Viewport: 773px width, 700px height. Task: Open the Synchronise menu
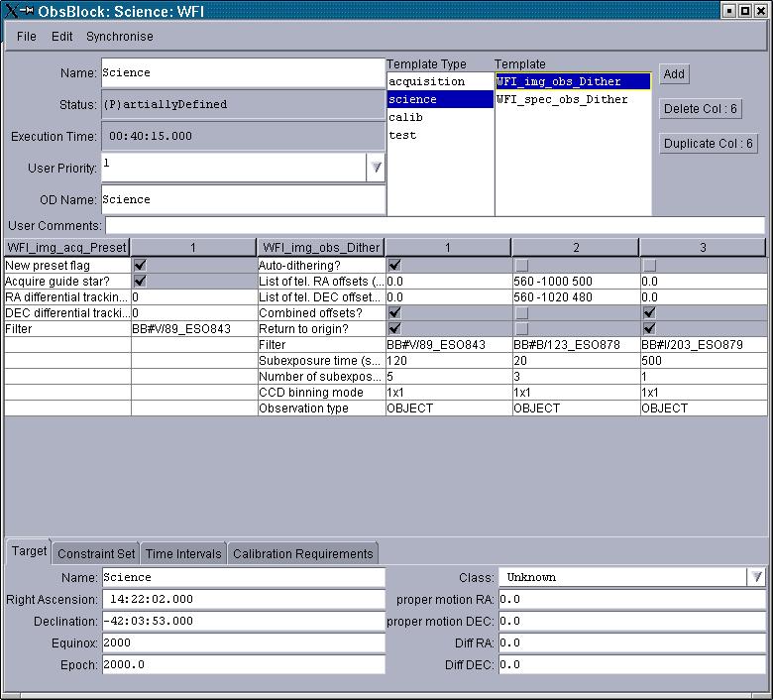(119, 37)
